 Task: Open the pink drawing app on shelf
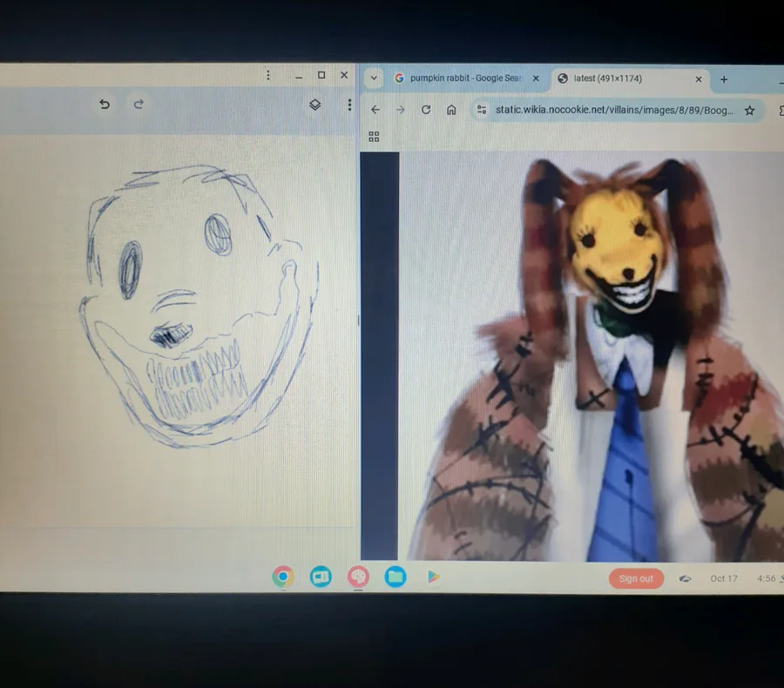pyautogui.click(x=358, y=577)
